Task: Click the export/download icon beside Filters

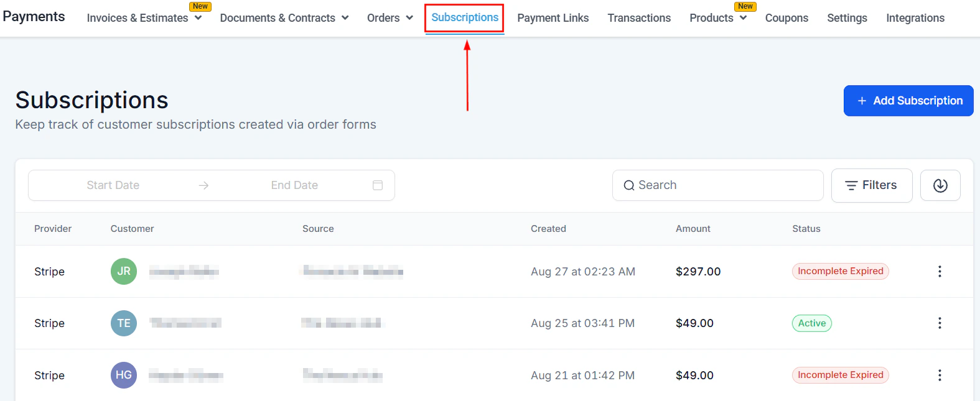Action: 940,185
